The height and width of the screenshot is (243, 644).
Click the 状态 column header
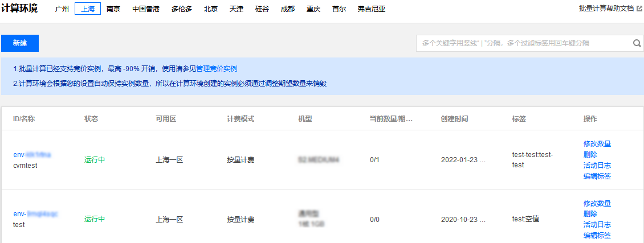91,119
